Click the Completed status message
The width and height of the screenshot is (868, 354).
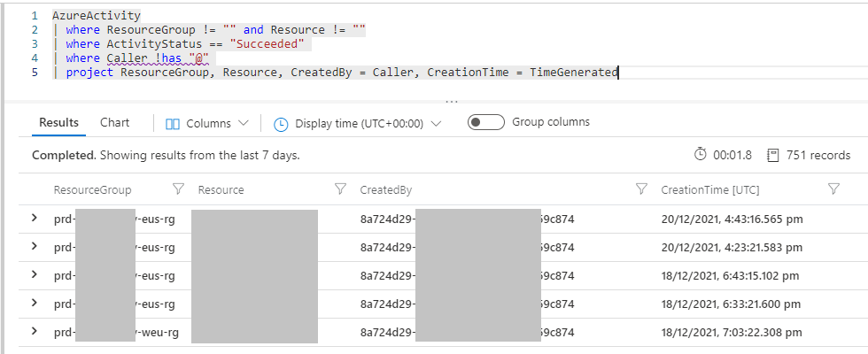(x=166, y=156)
